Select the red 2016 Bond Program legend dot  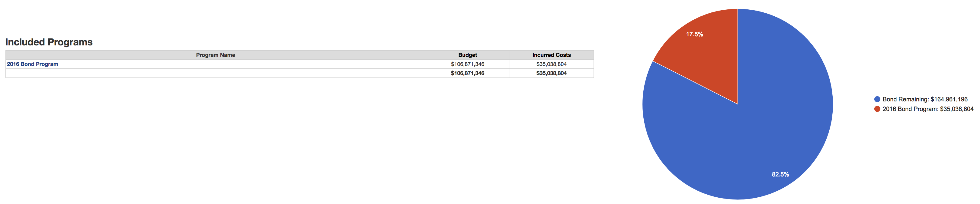coord(877,109)
